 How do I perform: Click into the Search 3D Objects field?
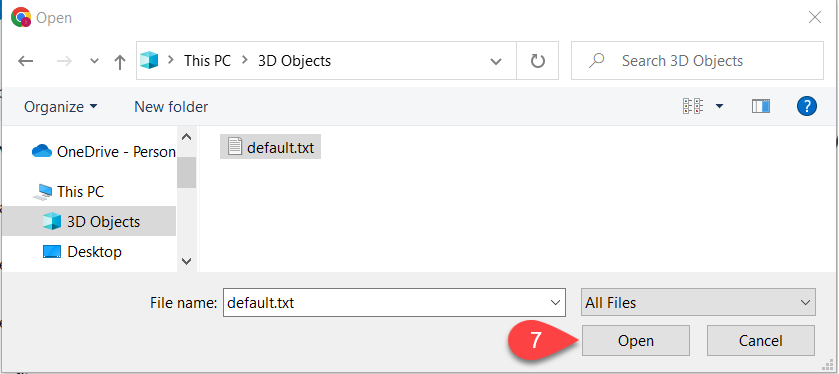point(697,61)
